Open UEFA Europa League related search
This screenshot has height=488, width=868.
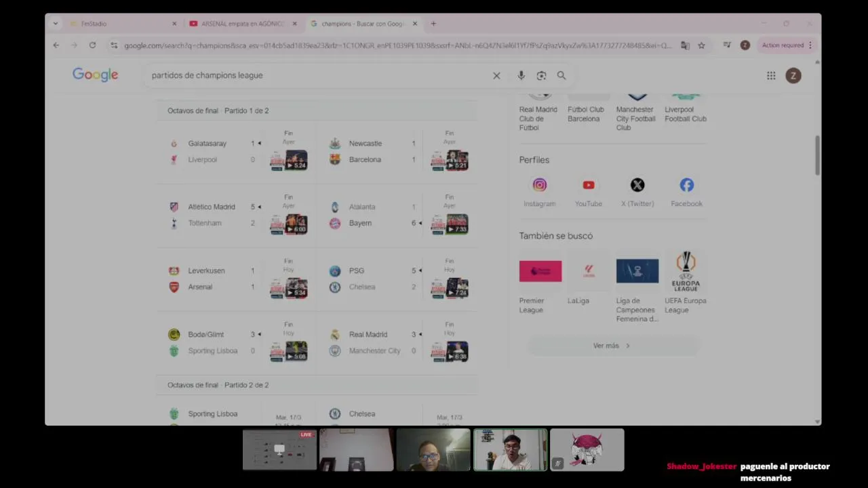point(686,282)
